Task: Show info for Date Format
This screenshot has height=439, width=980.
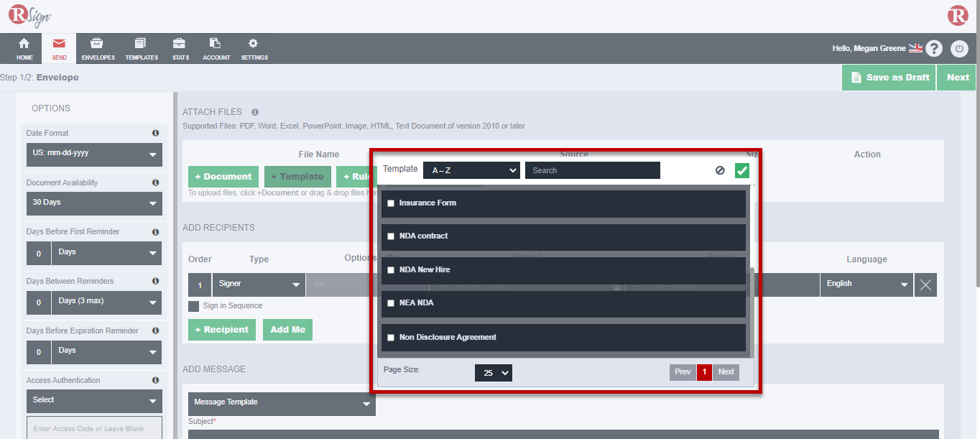Action: click(x=155, y=133)
